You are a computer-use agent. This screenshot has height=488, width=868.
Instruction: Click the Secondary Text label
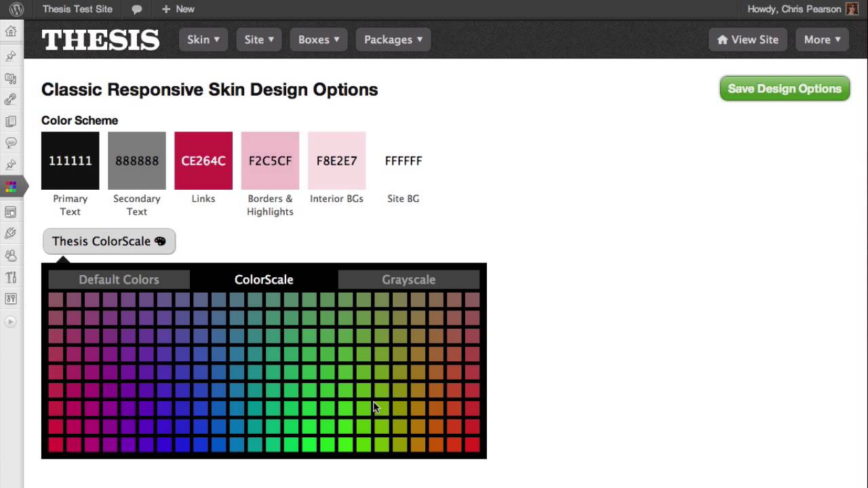tap(137, 205)
